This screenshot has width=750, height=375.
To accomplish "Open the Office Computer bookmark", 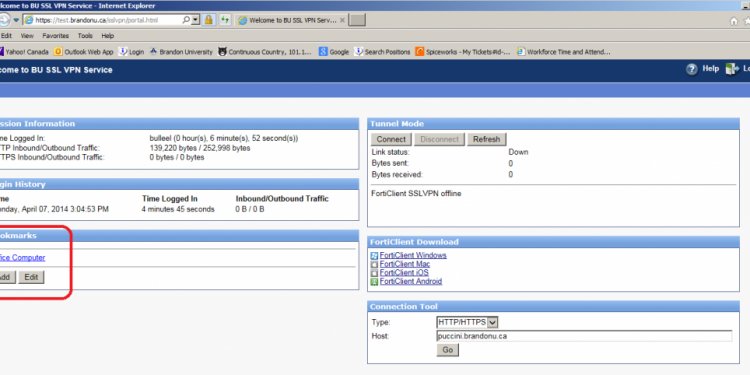I will point(22,257).
